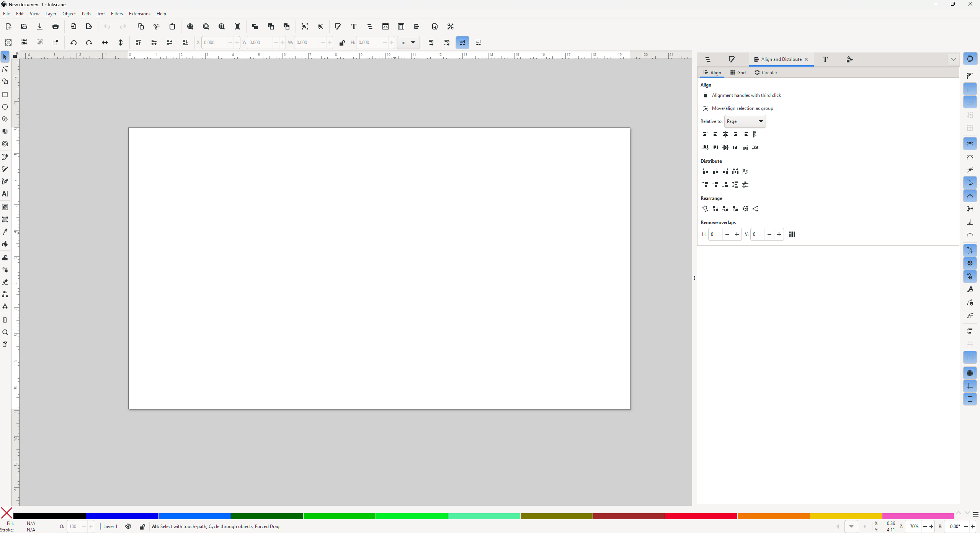Toggle Move/align selection as group
Screen dimensions: 980x533
point(706,108)
